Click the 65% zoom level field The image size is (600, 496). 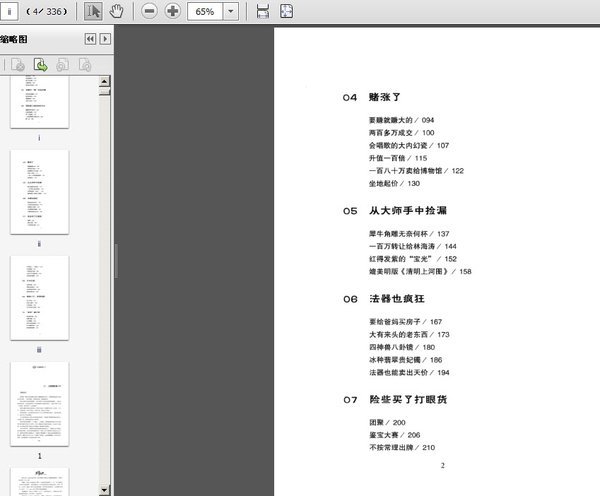coord(205,12)
